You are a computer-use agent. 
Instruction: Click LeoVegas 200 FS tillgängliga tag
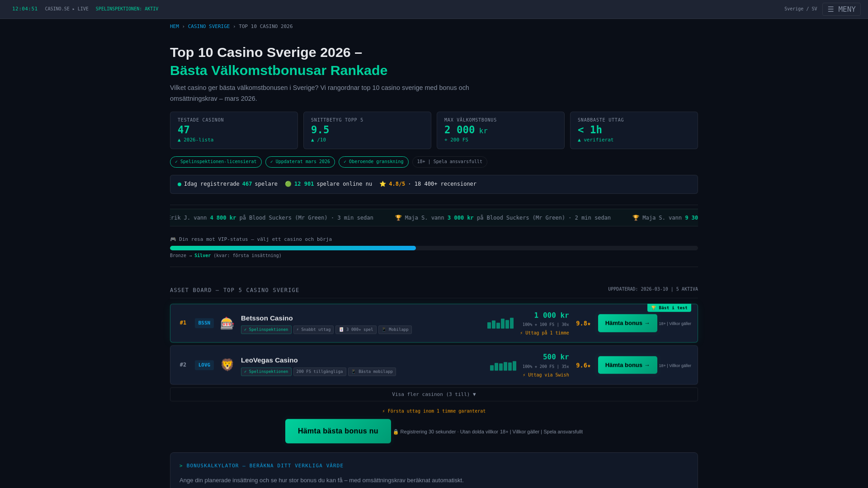tap(320, 371)
